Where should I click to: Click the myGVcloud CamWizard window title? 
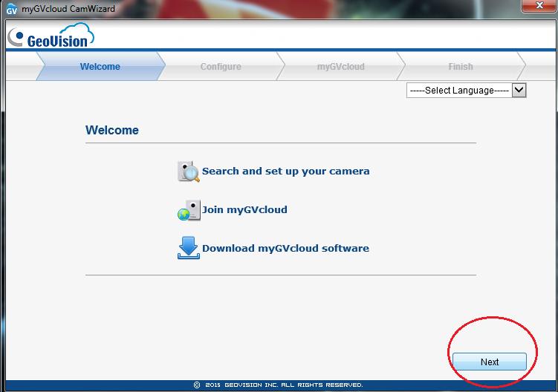(x=68, y=8)
